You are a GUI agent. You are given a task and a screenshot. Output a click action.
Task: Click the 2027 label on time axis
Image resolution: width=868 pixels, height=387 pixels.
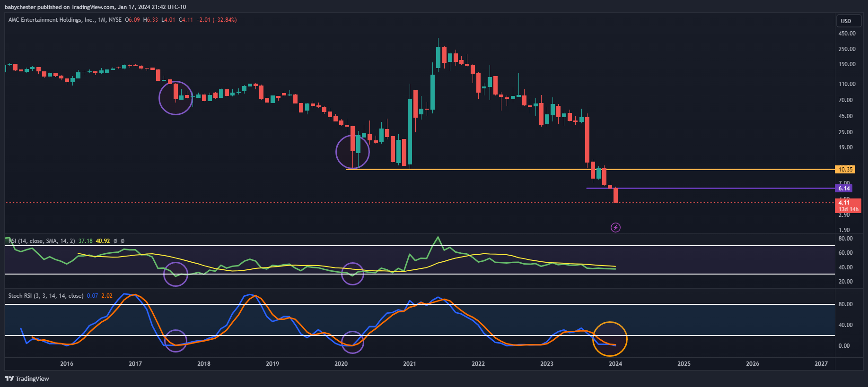tap(821, 364)
